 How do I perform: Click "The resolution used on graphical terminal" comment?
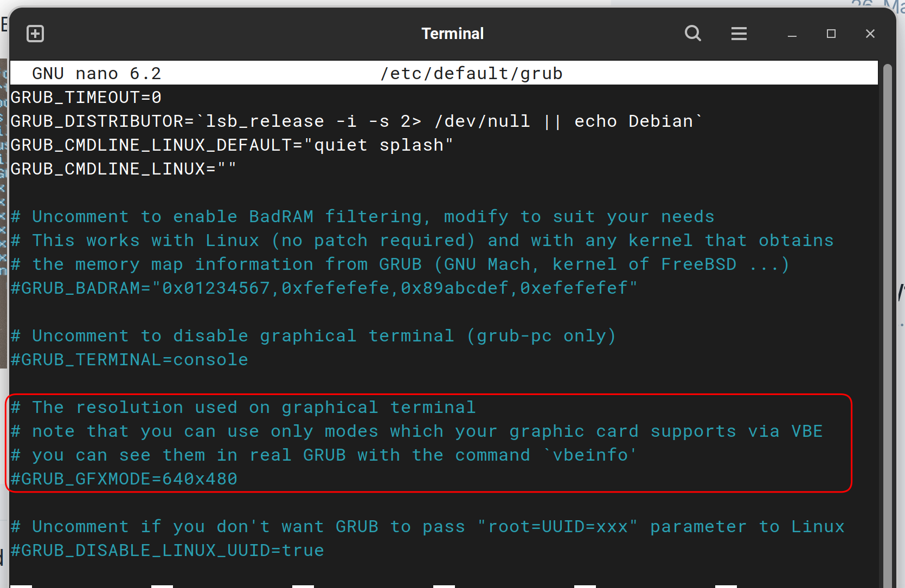[253, 408]
